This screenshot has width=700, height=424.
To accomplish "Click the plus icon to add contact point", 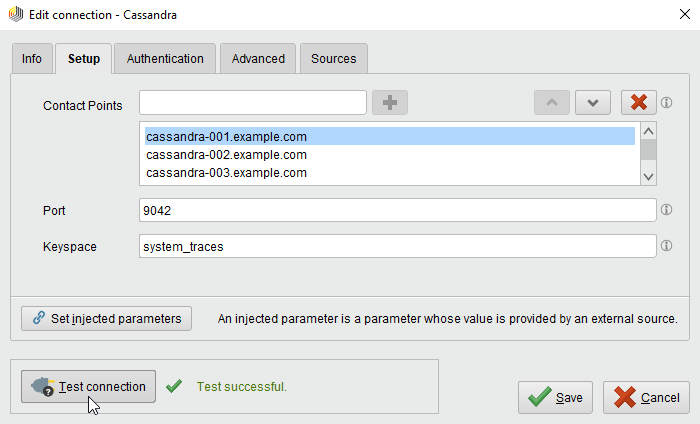I will 390,103.
